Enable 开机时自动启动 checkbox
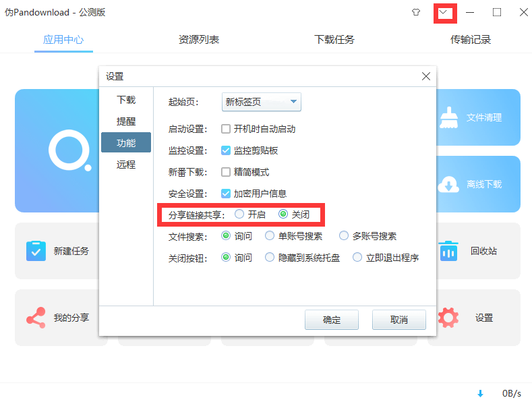The width and height of the screenshot is (532, 402). point(226,129)
